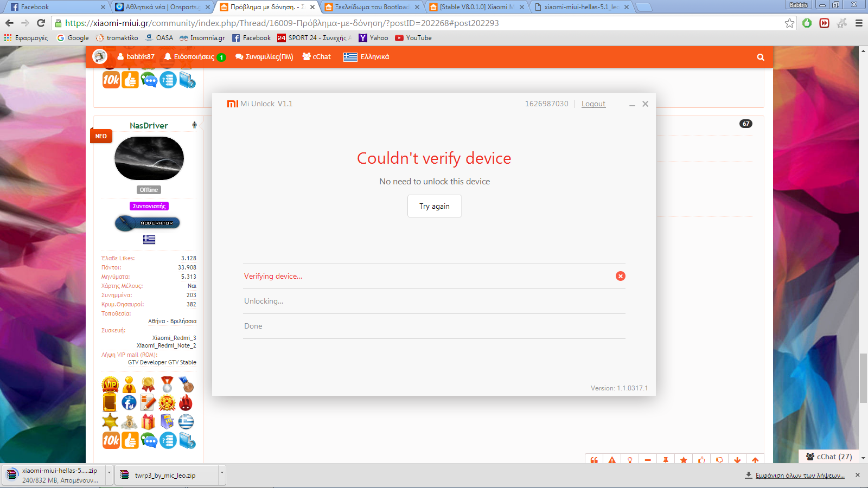
Task: Click the green thumbs-up extension icon
Action: (x=807, y=23)
